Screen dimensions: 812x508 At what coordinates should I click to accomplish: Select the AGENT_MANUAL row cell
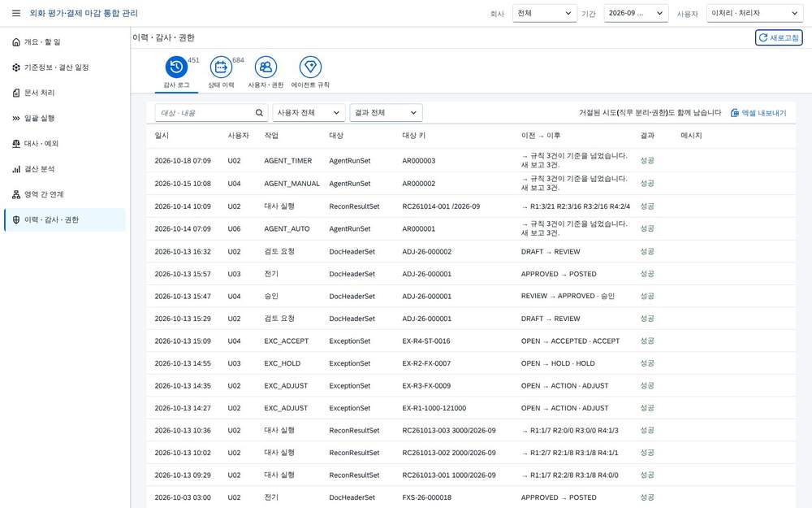pyautogui.click(x=292, y=184)
